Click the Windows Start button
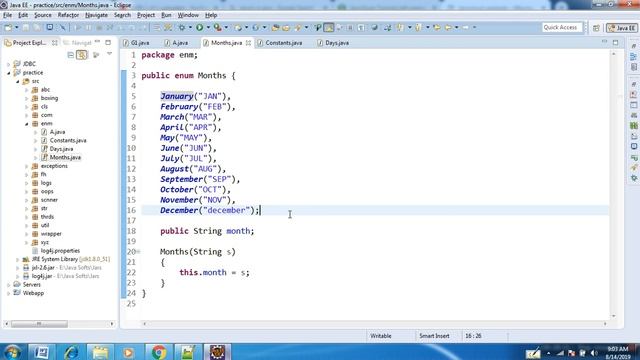The image size is (640, 360). pos(12,352)
